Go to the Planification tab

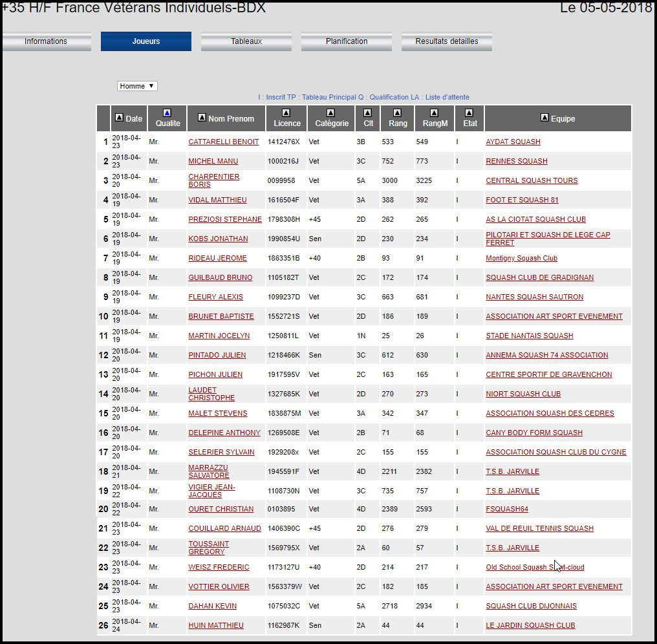tap(347, 41)
